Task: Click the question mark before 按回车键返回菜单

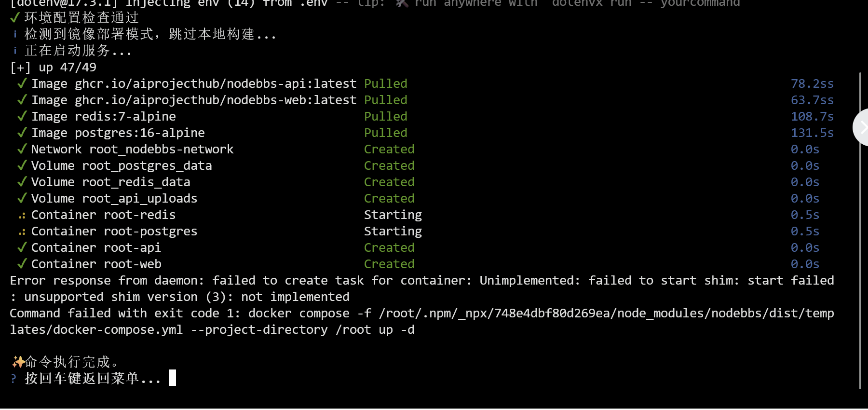Action: (x=14, y=379)
